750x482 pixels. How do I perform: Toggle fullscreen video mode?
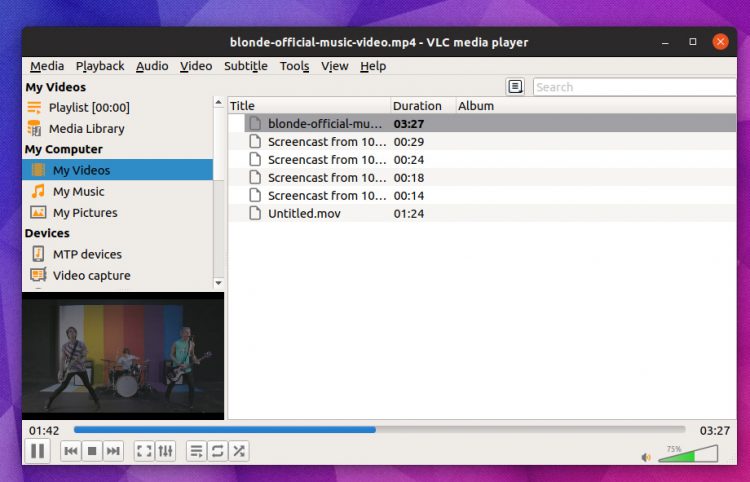[144, 451]
